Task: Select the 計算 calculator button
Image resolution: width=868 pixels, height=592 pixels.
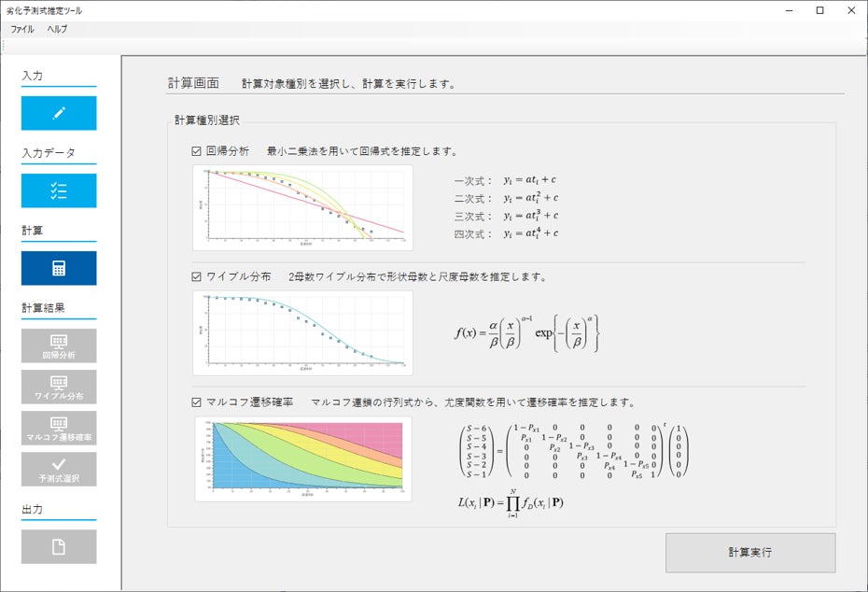Action: point(59,268)
